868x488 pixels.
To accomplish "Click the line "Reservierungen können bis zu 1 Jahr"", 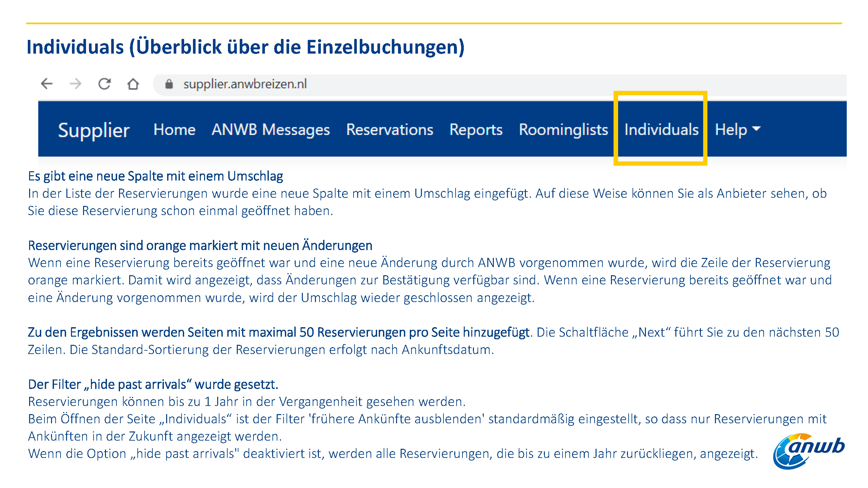I will 247,401.
